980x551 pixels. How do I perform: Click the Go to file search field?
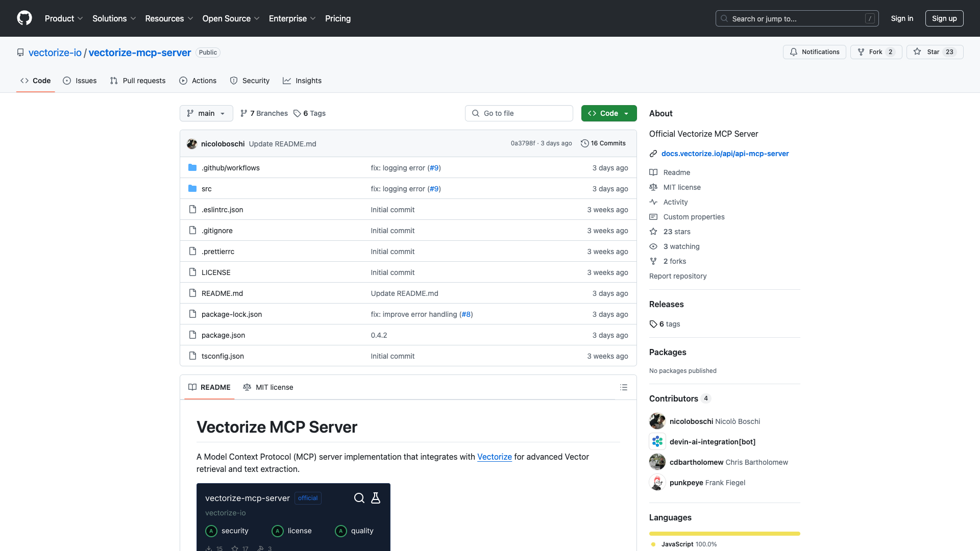click(x=519, y=113)
